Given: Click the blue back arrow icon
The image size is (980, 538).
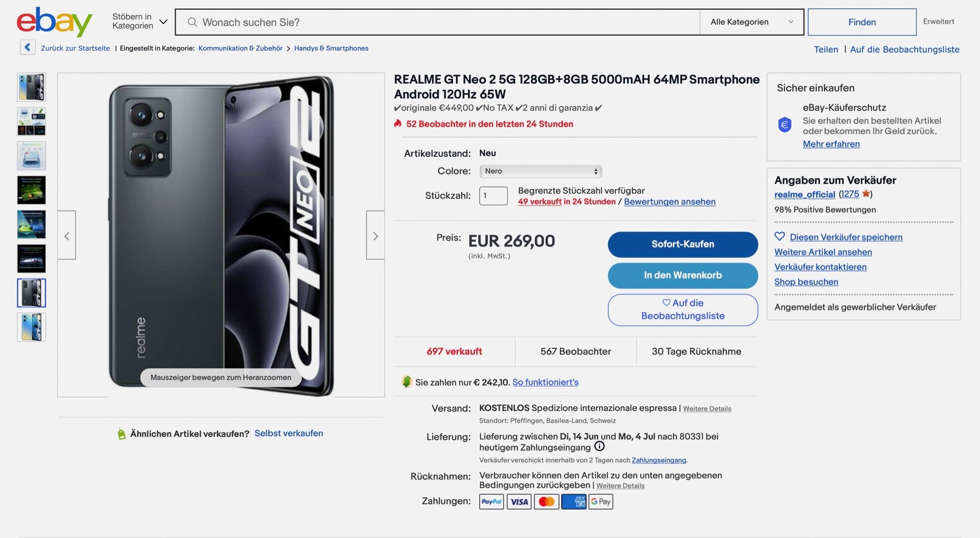Looking at the screenshot, I should [28, 47].
